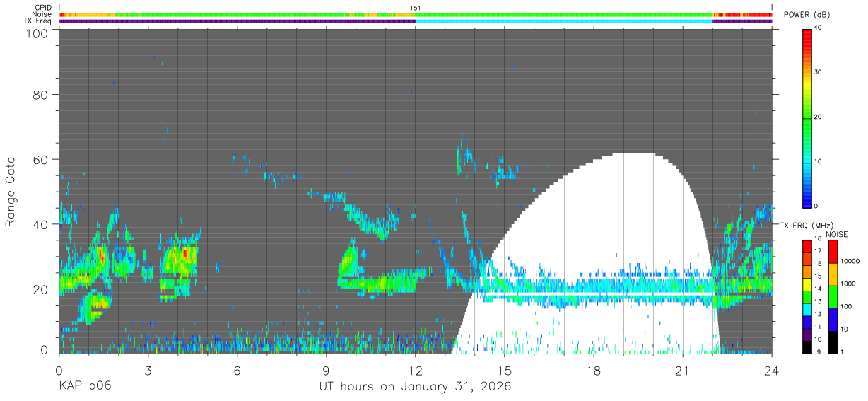Click the 100 tick on Range Gate axis
This screenshot has height=401, width=868.
37,33
